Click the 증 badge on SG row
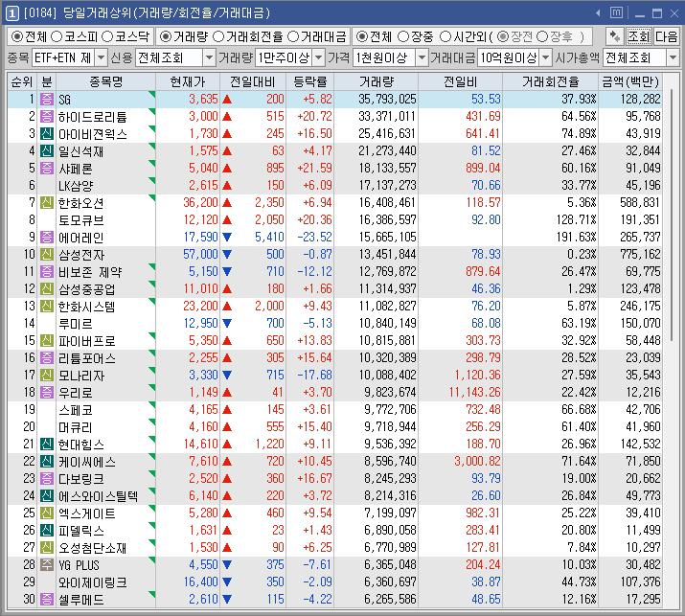The width and height of the screenshot is (685, 616). click(x=47, y=100)
